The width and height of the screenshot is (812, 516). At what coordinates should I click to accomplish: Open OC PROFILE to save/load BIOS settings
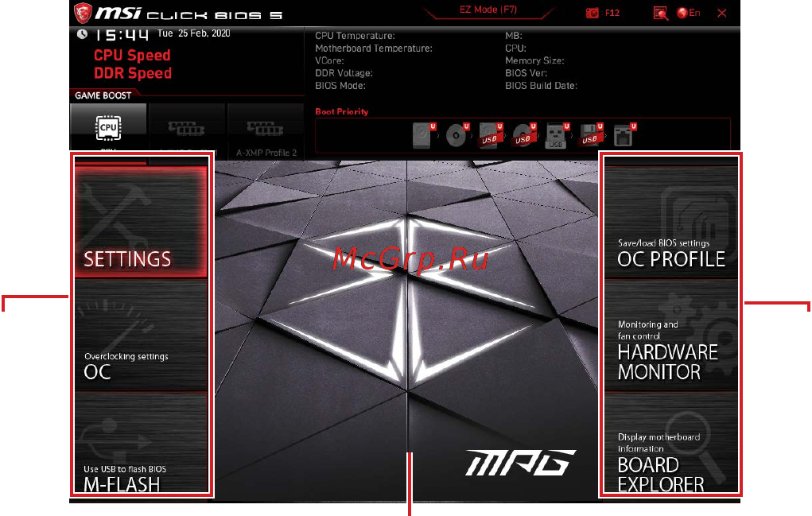pos(671,221)
